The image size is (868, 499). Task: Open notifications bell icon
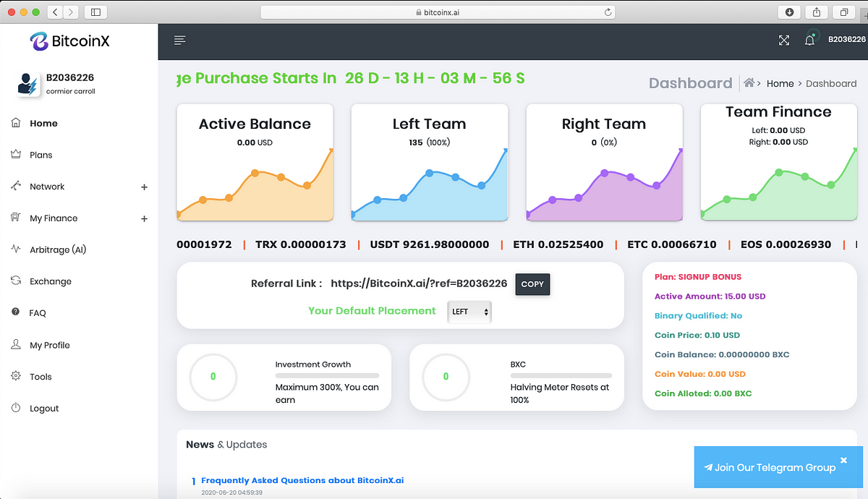point(809,40)
